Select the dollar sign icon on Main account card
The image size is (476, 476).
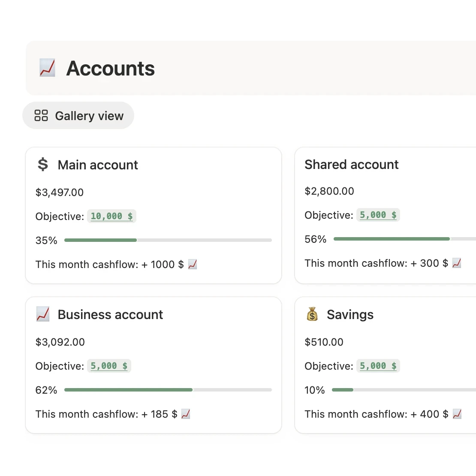tap(42, 164)
